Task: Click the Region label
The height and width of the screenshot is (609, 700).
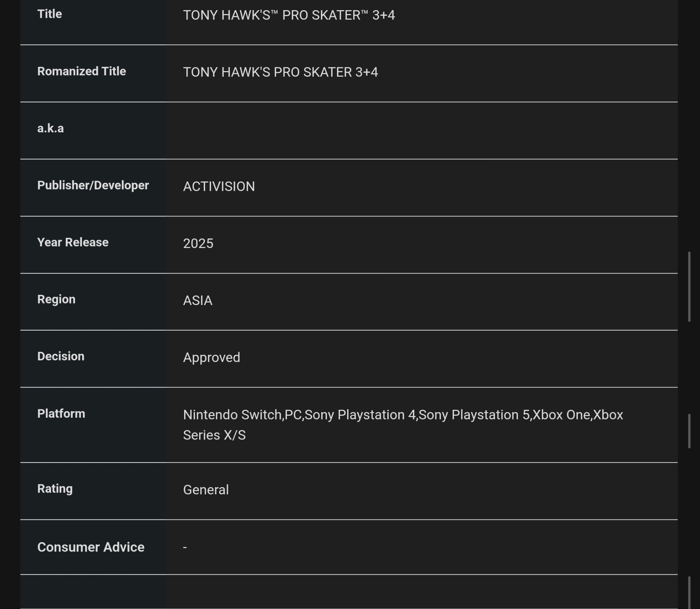Action: 56,299
